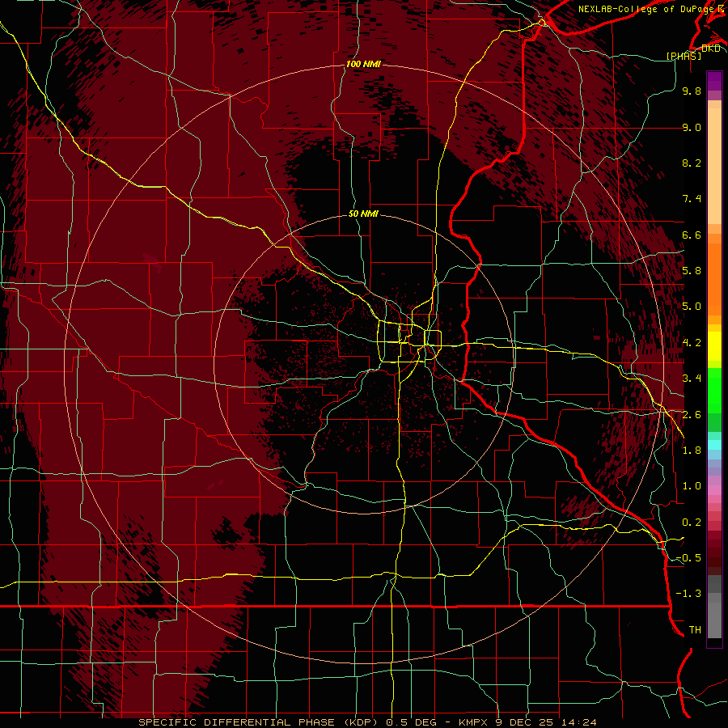Click the -0.5 scale value
This screenshot has width=728, height=728.
click(x=688, y=558)
